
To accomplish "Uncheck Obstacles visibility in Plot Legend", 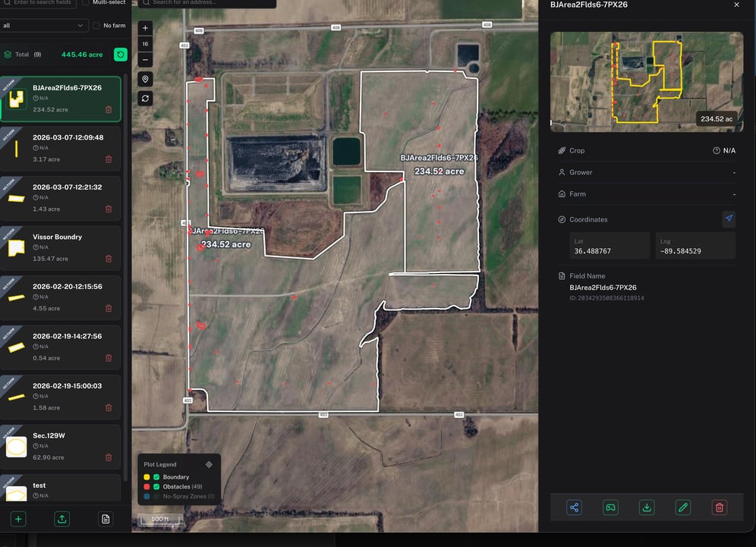I will (x=156, y=486).
